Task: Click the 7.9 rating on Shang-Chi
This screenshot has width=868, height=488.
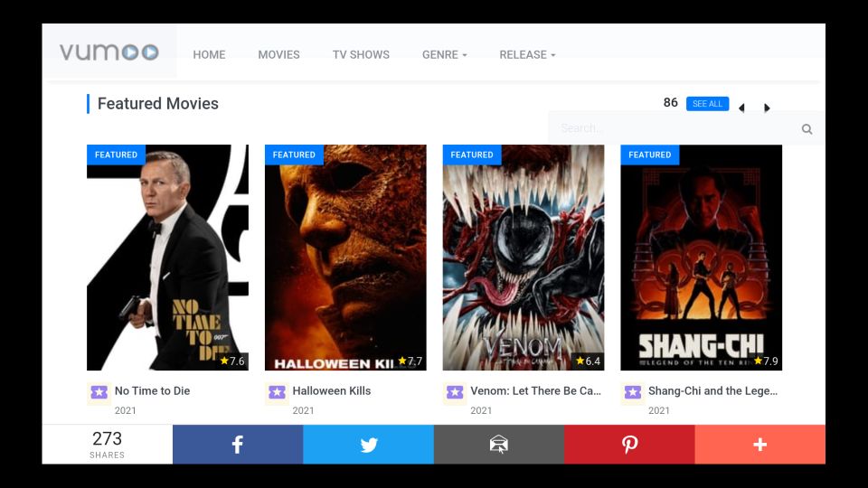Action: coord(766,361)
